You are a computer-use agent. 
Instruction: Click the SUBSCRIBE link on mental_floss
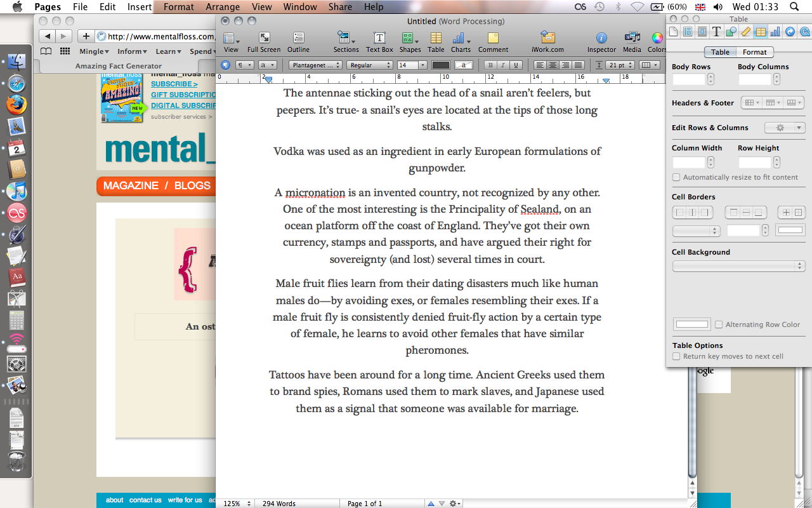(174, 84)
